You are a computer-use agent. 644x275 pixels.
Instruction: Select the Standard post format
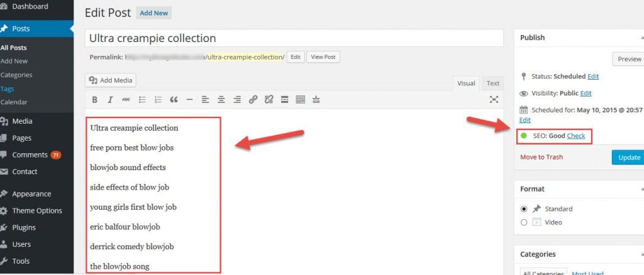[x=525, y=209]
